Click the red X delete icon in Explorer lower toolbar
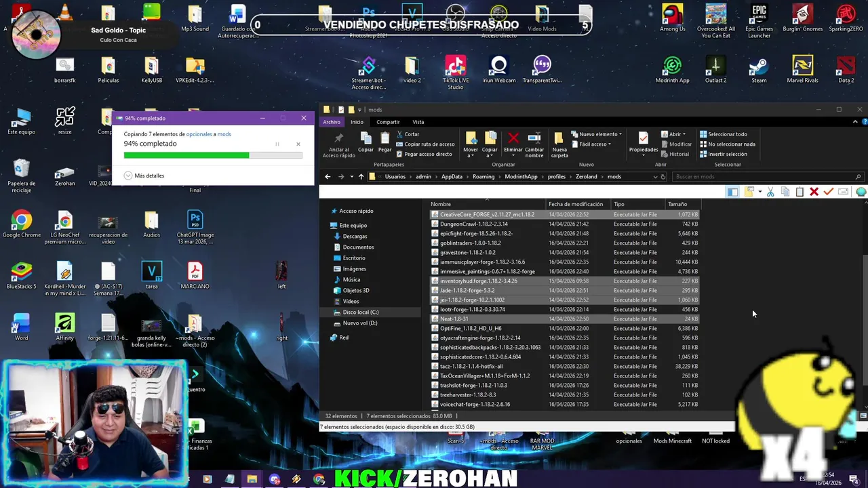Viewport: 868px width, 488px height. coord(814,192)
